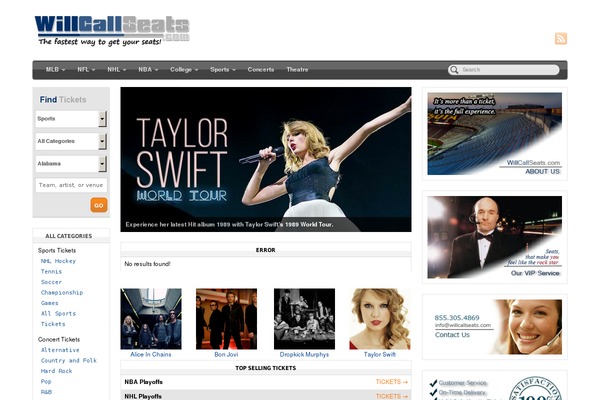The height and width of the screenshot is (400, 600).
Task: Open the Alice In Chains text link
Action: [151, 354]
